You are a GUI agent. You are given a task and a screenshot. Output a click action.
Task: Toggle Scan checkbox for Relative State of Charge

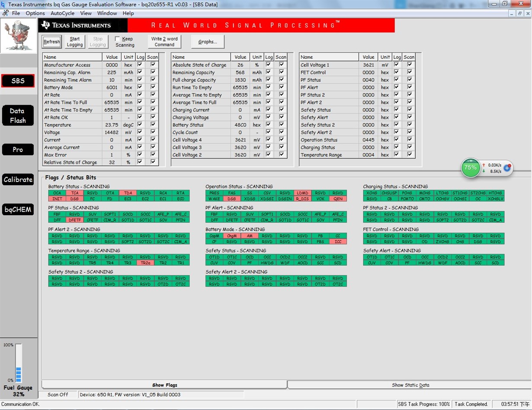tap(153, 162)
